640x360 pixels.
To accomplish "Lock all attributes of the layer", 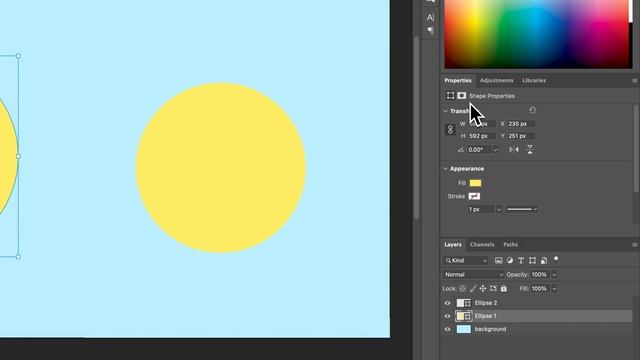I will click(504, 289).
